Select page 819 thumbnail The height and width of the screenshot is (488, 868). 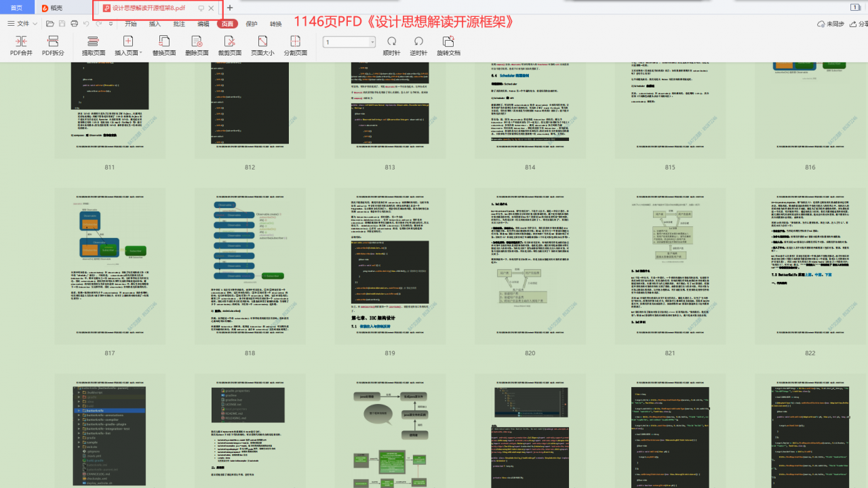pyautogui.click(x=390, y=266)
